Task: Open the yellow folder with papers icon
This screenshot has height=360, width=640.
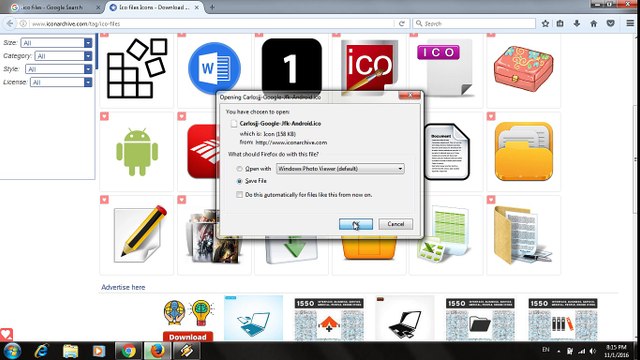Action: pyautogui.click(x=524, y=151)
